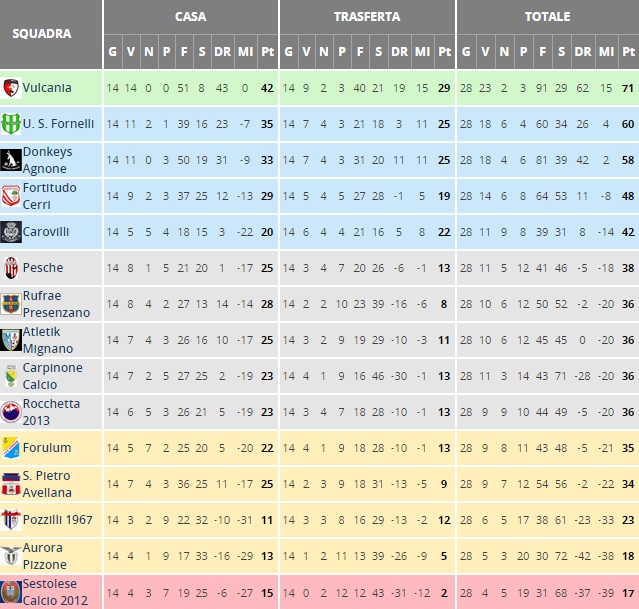Click the Pesche red-striped crest
Image resolution: width=639 pixels, height=609 pixels.
pos(11,268)
